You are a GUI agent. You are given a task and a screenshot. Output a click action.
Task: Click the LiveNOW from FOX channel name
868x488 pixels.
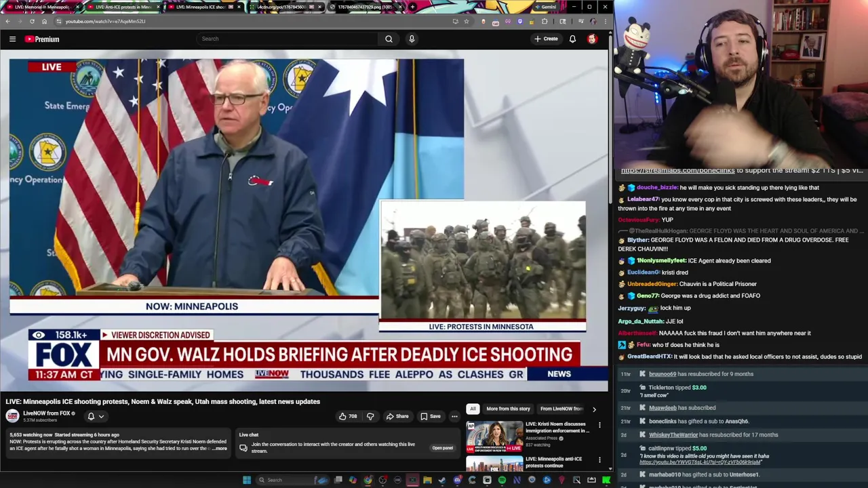[x=47, y=413]
